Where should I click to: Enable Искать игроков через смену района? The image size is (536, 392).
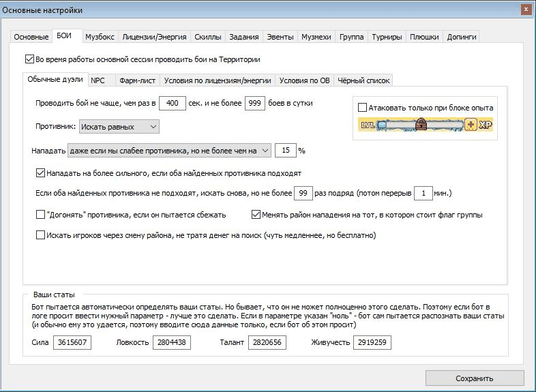(x=40, y=235)
